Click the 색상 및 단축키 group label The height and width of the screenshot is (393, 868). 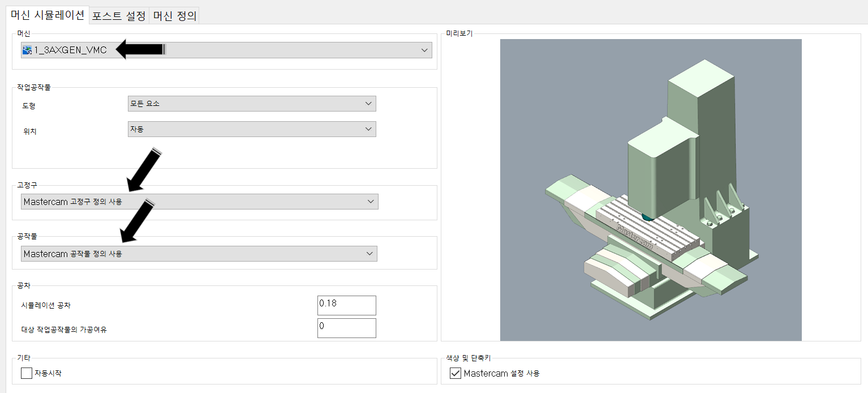(x=468, y=358)
